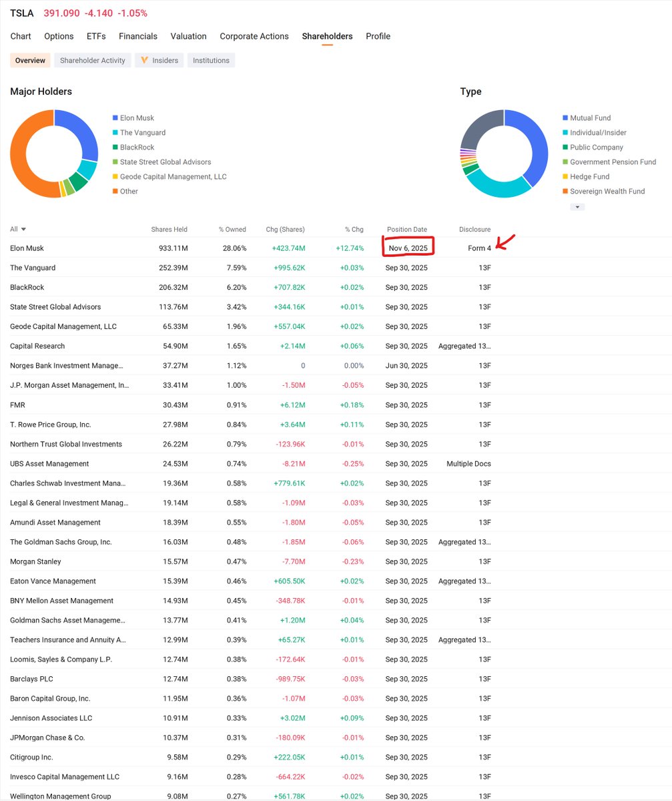Viewport: 672px width, 801px height.
Task: Click the Hedge Fund legend square
Action: click(x=566, y=177)
